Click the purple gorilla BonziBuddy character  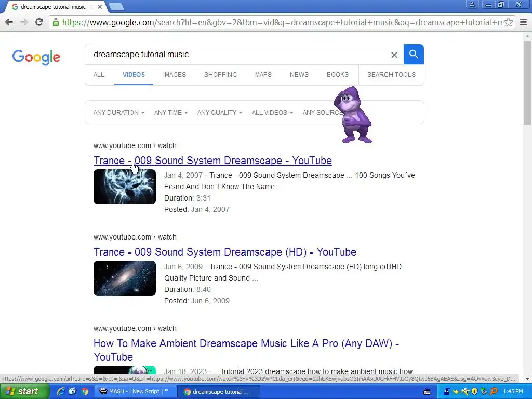[x=353, y=115]
